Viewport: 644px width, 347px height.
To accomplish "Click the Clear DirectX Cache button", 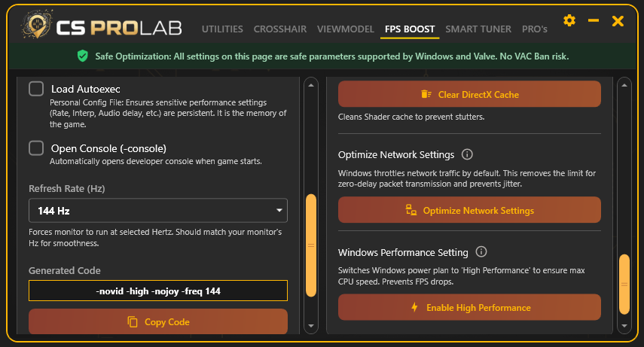I will coord(469,94).
